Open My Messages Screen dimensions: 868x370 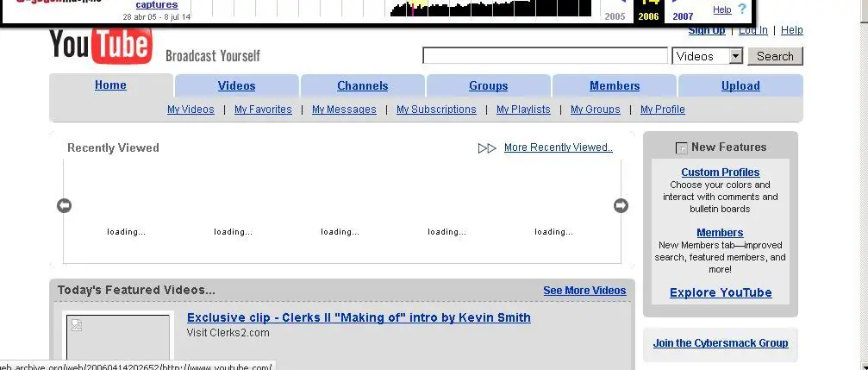(x=344, y=110)
